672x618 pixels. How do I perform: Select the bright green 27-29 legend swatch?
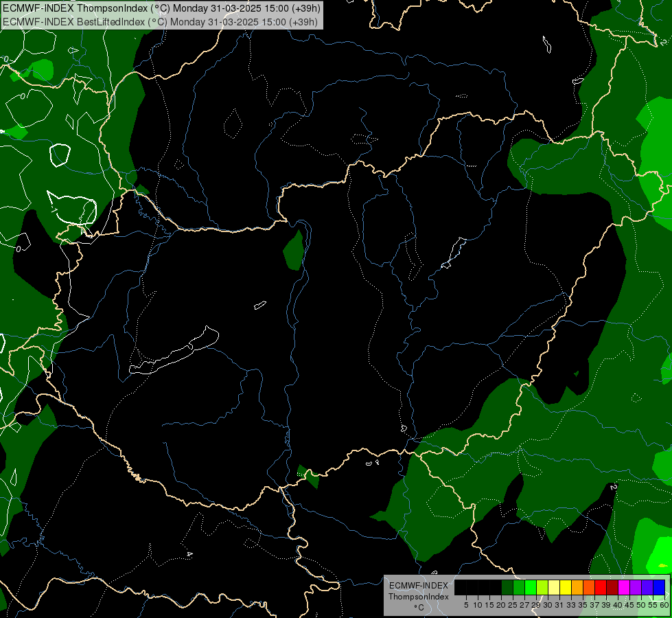click(x=531, y=587)
